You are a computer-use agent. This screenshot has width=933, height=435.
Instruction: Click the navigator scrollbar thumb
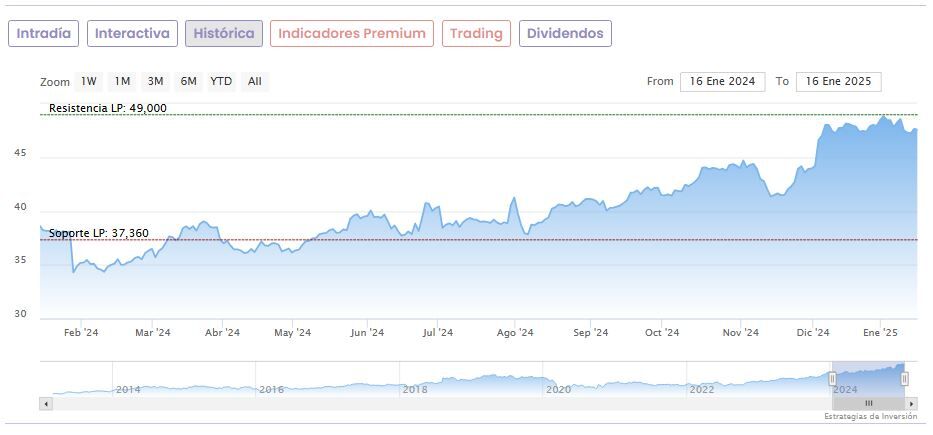(x=868, y=402)
